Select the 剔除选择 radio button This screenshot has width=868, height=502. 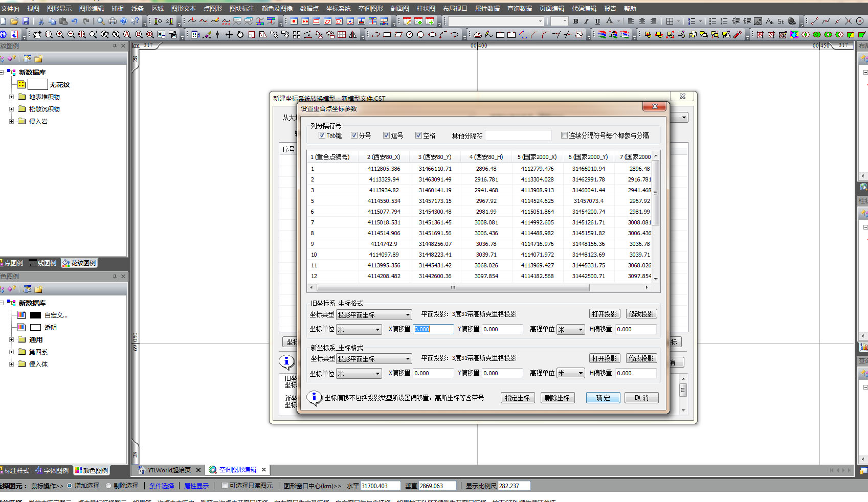coord(108,486)
